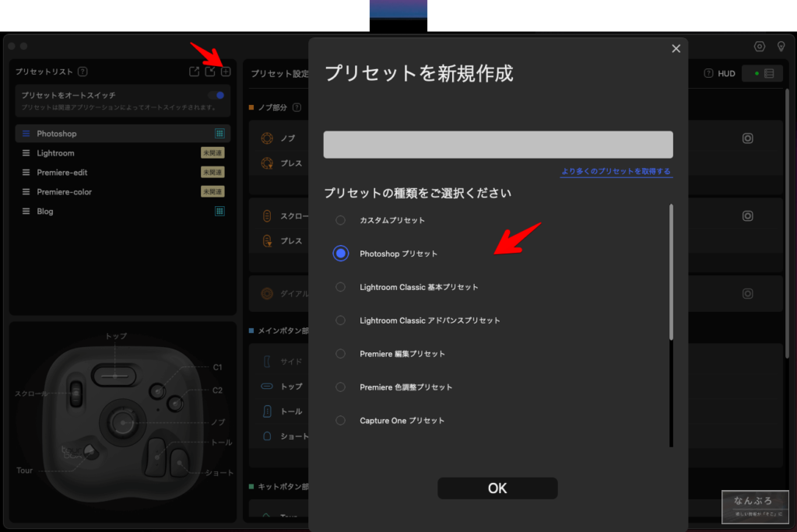
Task: Click the grid icon on the Photoshop preset row
Action: 219,134
